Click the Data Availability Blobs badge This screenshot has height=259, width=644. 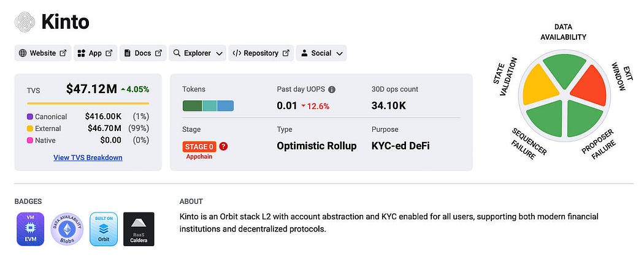pyautogui.click(x=67, y=229)
